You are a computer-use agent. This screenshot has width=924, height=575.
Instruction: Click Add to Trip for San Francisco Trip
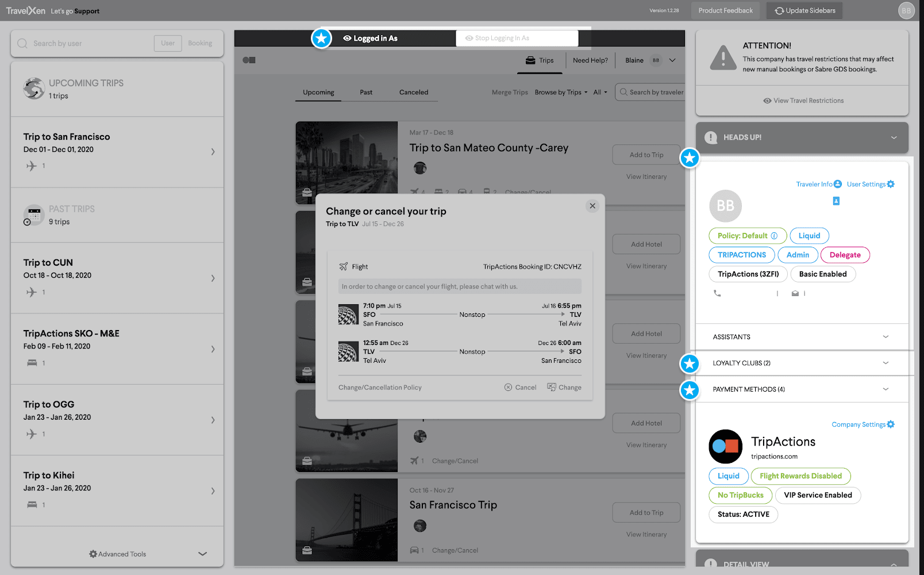(x=646, y=512)
